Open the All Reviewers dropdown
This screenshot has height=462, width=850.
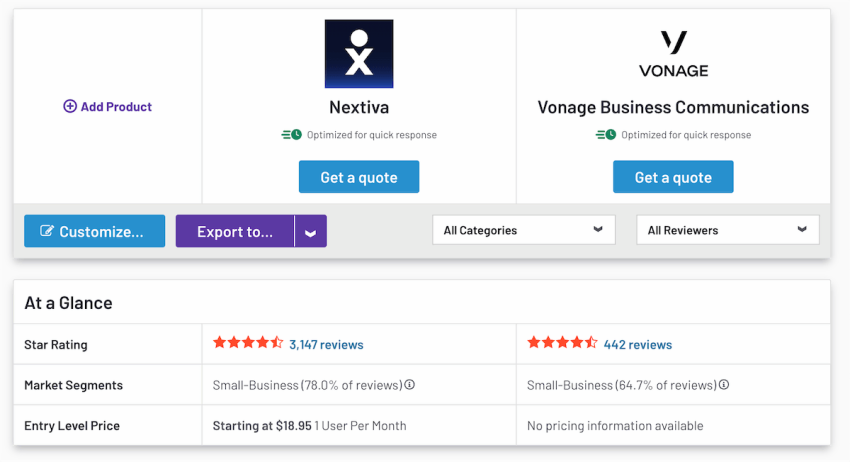[x=727, y=230]
